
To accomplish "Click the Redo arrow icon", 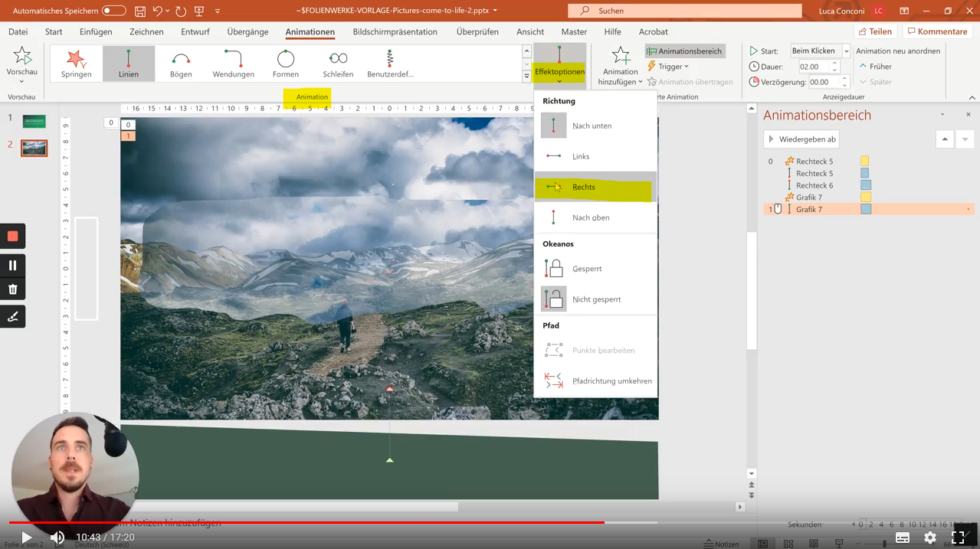I will 180,11.
